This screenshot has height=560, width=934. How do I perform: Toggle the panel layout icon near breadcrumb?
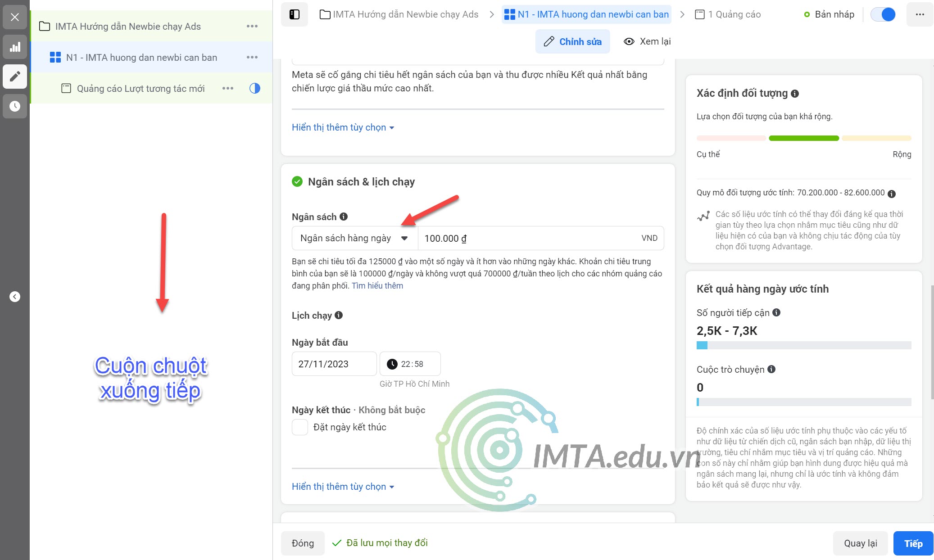click(295, 14)
